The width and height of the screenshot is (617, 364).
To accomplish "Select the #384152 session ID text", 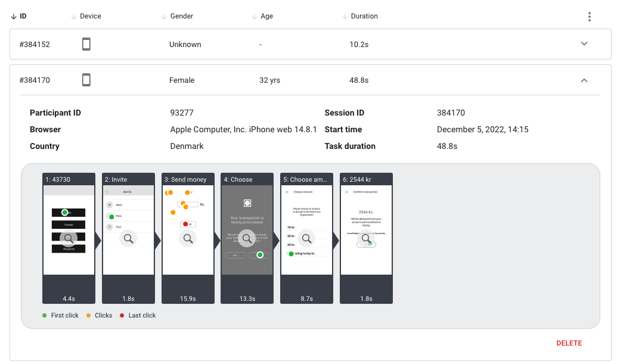I will click(35, 45).
